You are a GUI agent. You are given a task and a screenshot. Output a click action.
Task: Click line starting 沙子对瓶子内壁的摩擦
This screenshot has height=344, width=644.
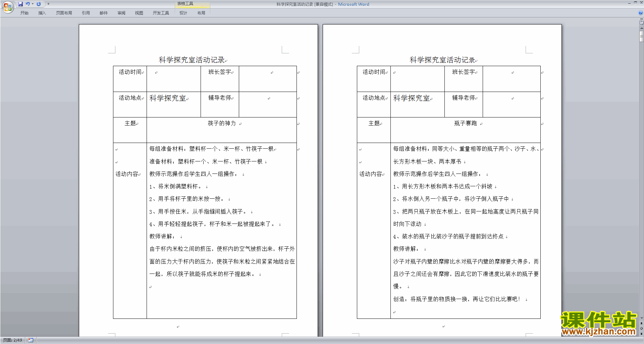(466, 262)
